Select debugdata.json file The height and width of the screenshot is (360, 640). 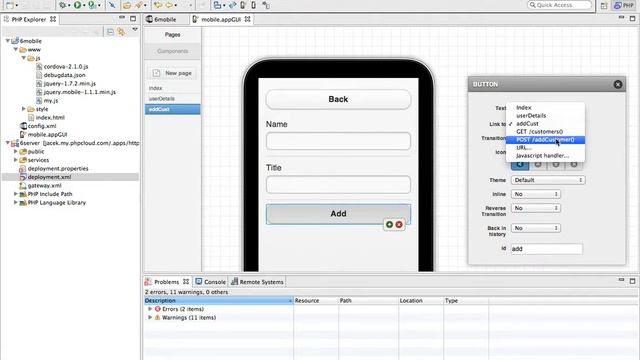pyautogui.click(x=64, y=75)
